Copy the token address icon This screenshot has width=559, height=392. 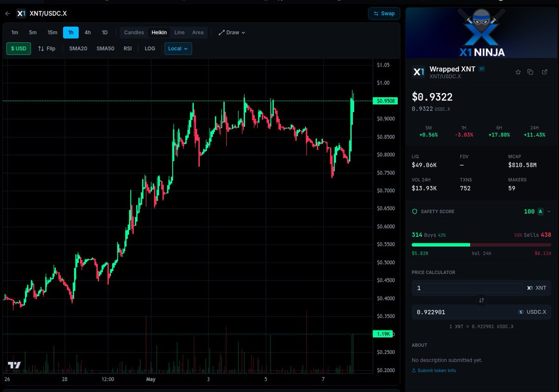[x=530, y=72]
